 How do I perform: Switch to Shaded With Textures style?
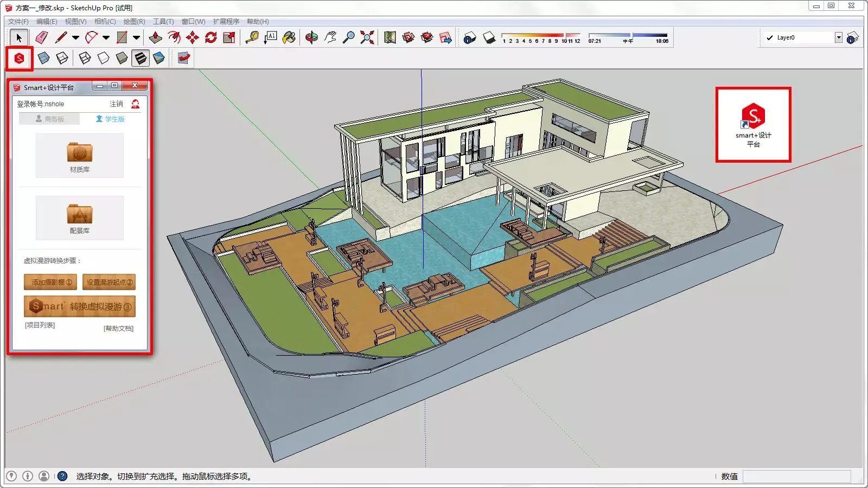click(141, 58)
